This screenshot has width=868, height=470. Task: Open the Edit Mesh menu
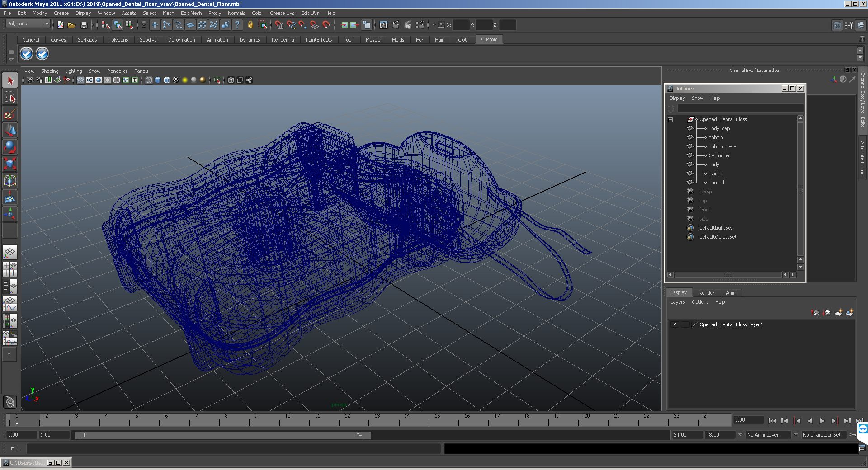[191, 13]
